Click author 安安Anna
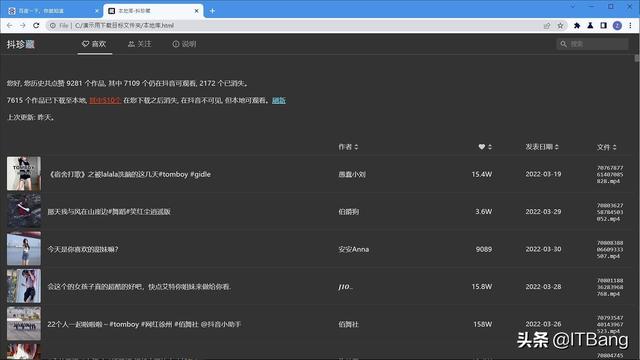640x360 pixels. point(353,249)
